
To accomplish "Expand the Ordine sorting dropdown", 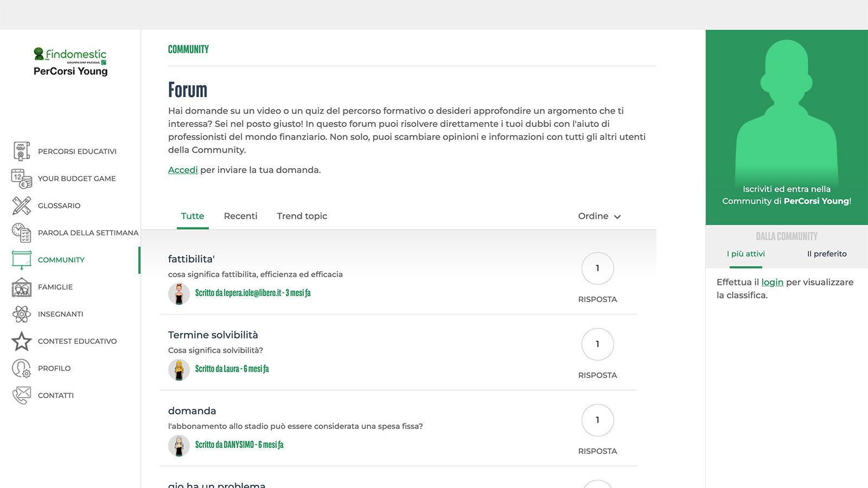I will point(599,216).
